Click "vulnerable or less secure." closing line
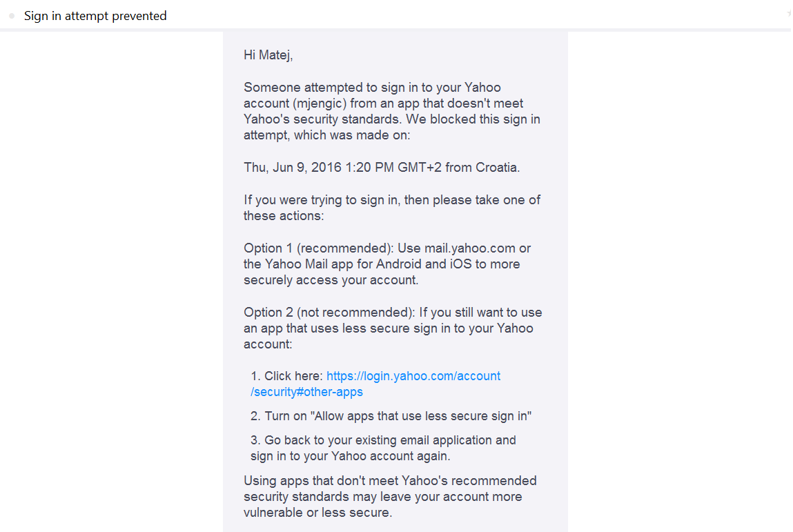Viewport: 793px width, 532px height. point(317,513)
